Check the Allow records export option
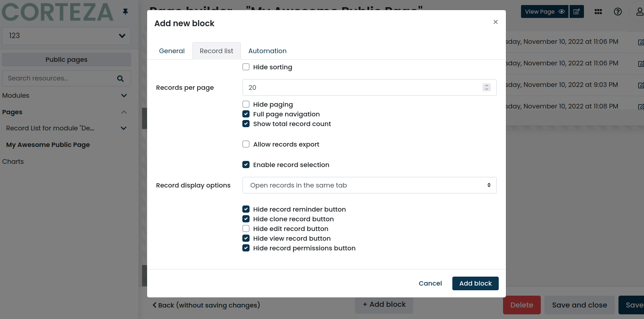The image size is (644, 319). coord(246,144)
